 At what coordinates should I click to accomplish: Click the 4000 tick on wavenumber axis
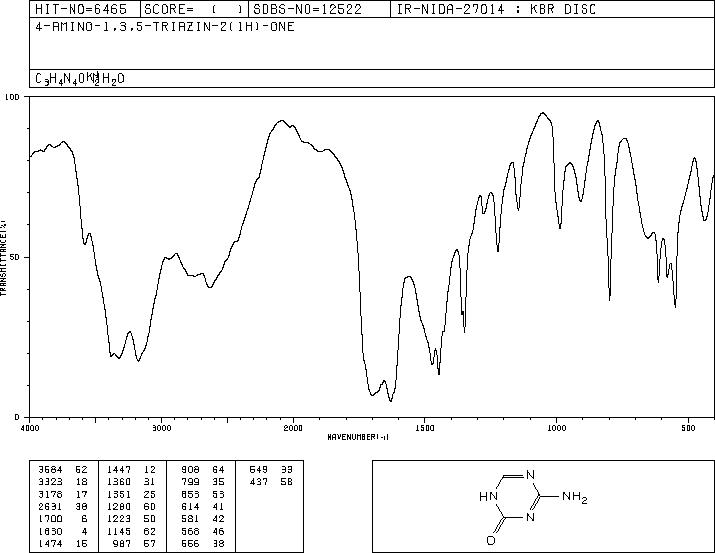(30, 428)
